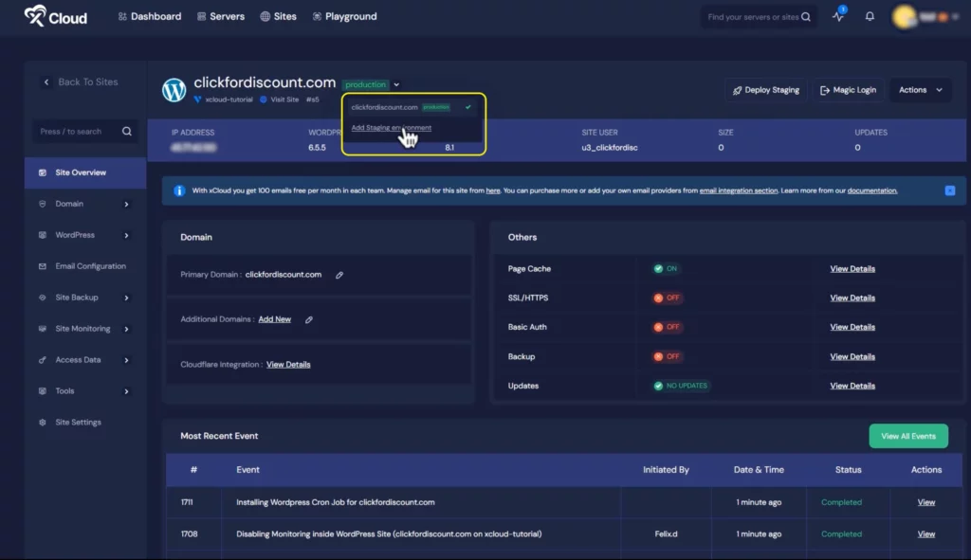
Task: Open the activity pulse icon
Action: pos(838,16)
